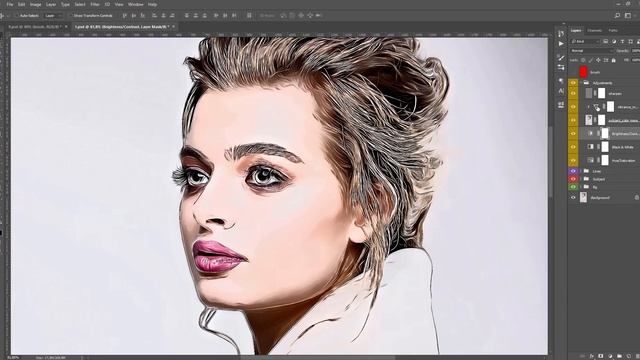
Task: Hide the Bg group (green)
Action: 573,187
